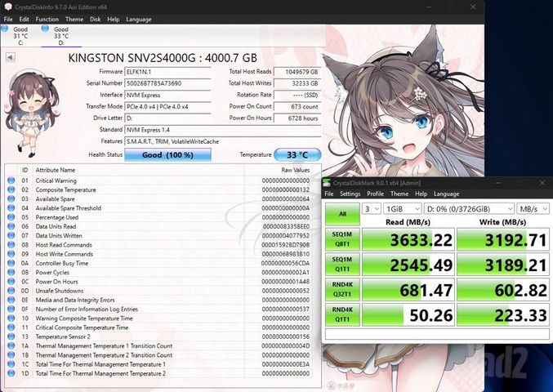Click Power On Hours value 6728 hours
The image size is (553, 392).
pos(297,118)
